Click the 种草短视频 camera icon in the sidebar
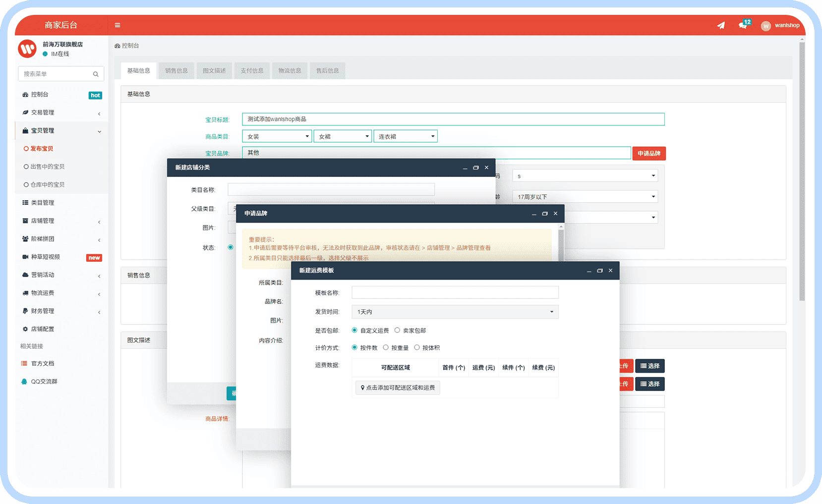Screen dimensions: 822x504 pyautogui.click(x=25, y=257)
